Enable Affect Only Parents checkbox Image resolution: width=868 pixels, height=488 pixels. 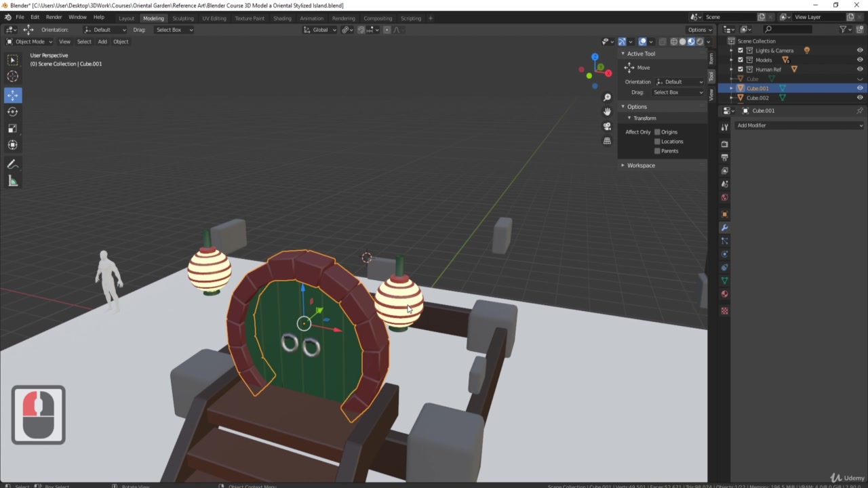[x=657, y=151]
